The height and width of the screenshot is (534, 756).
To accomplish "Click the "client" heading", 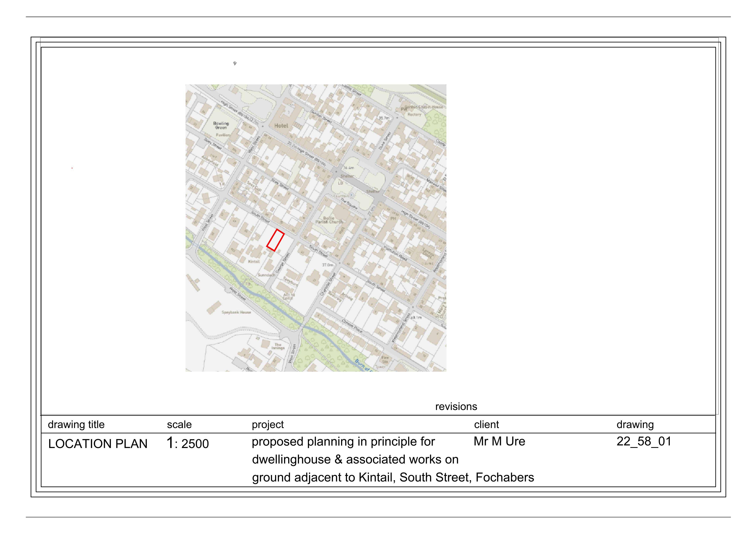I will [x=486, y=425].
